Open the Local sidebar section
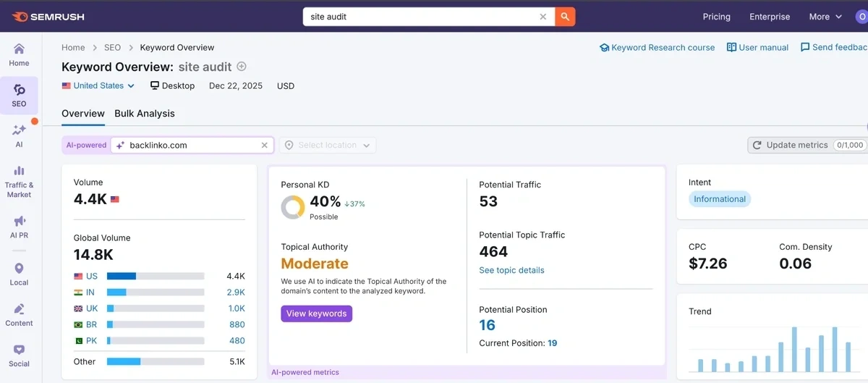The width and height of the screenshot is (868, 383). click(x=19, y=274)
